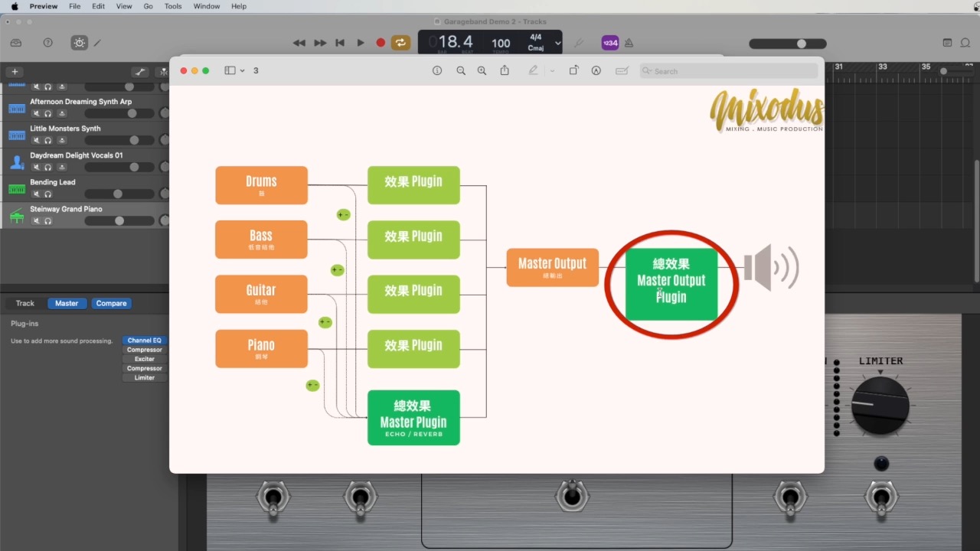980x551 pixels.
Task: Open the Tools menu in menu bar
Action: click(173, 6)
